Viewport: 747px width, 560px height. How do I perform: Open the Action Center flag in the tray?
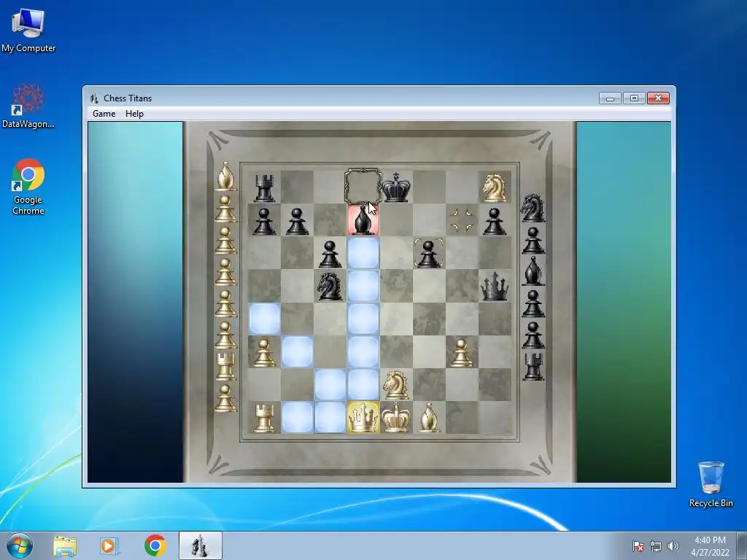click(638, 546)
